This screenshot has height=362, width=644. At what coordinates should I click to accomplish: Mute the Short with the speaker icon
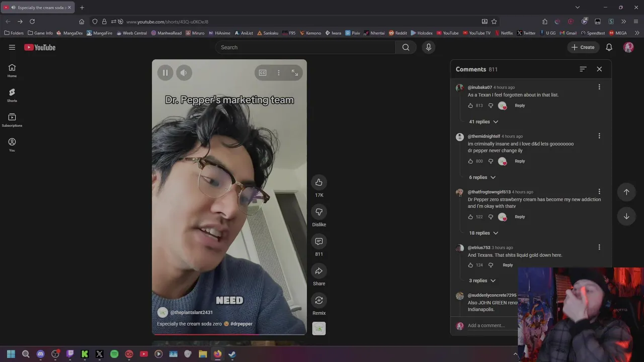click(x=184, y=73)
